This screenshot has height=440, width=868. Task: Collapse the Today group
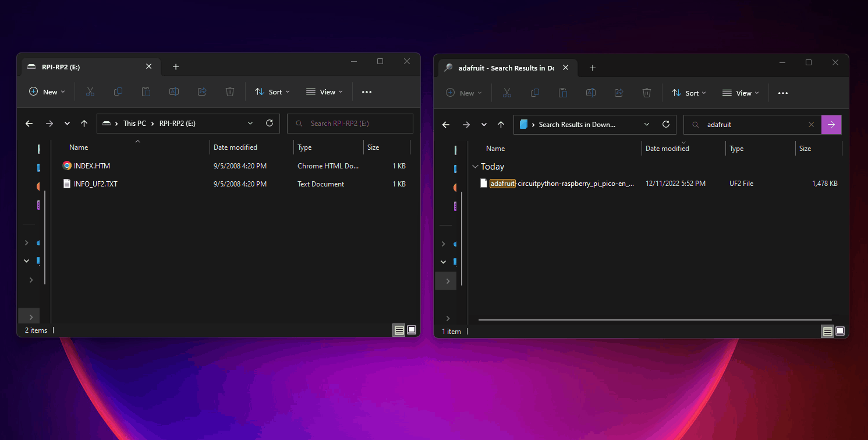tap(476, 167)
